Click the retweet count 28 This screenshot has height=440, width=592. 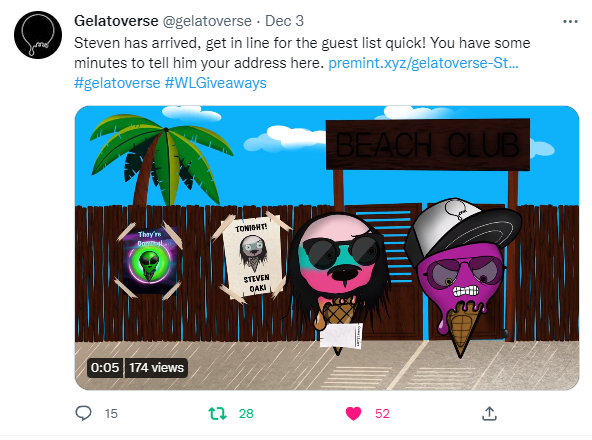tap(246, 414)
